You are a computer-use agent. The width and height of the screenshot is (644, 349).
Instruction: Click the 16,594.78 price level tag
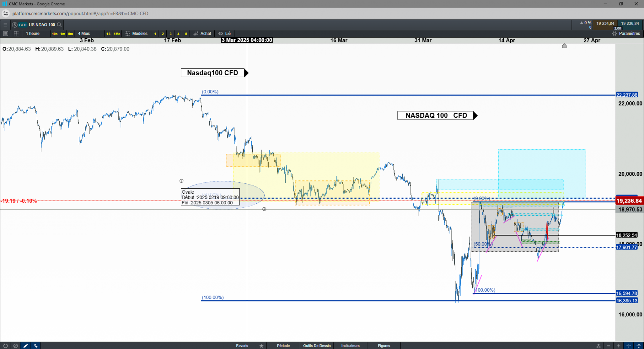pyautogui.click(x=626, y=293)
